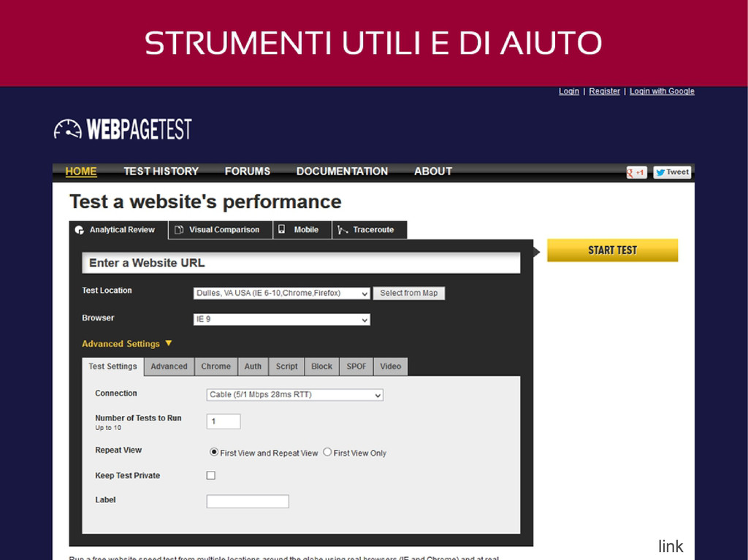This screenshot has height=560, width=748.
Task: Click the Register link
Action: (604, 91)
